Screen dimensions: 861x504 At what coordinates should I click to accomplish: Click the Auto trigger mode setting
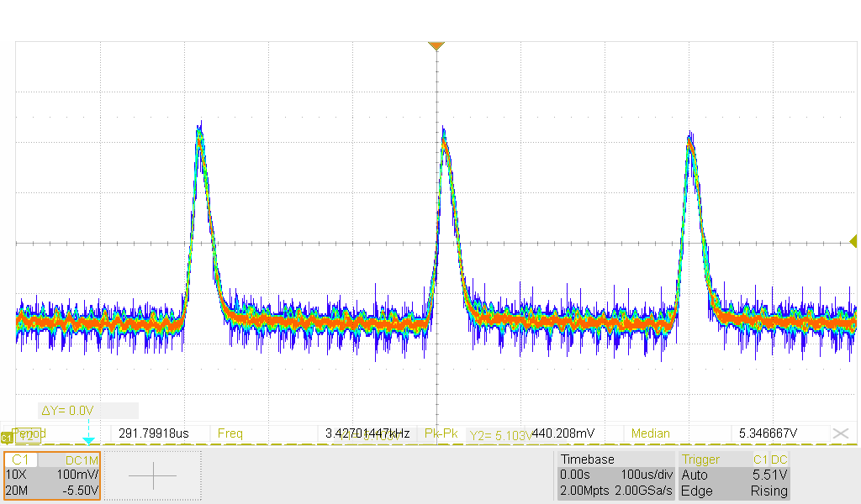tap(695, 475)
